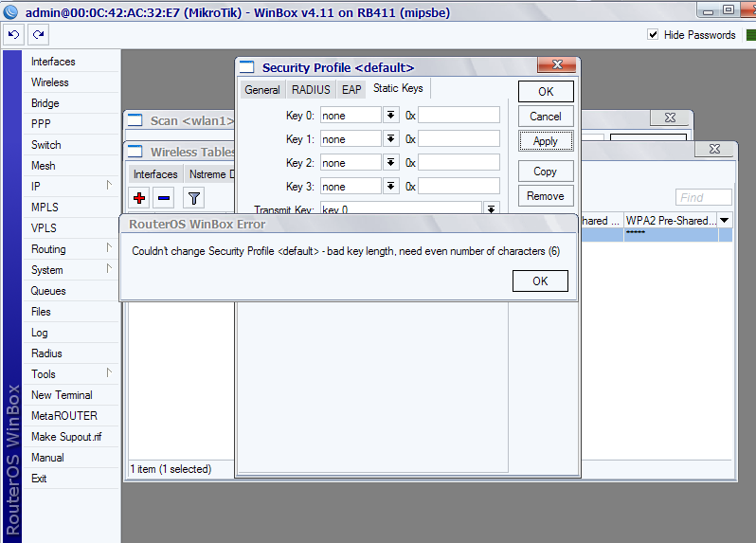Image resolution: width=756 pixels, height=543 pixels.
Task: Open Interfaces tab in Wireless Tables
Action: click(x=155, y=174)
